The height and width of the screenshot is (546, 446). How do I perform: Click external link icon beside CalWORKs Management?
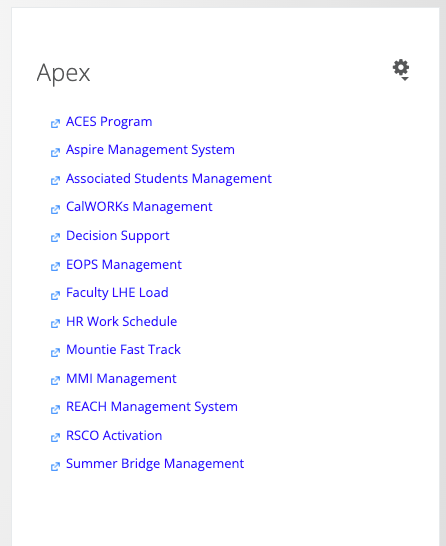55,210
